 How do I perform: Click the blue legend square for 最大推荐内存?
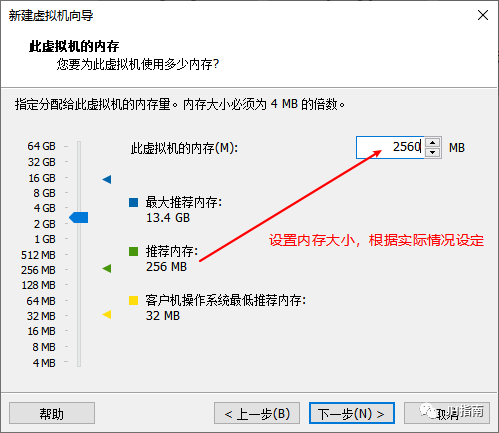tap(133, 202)
